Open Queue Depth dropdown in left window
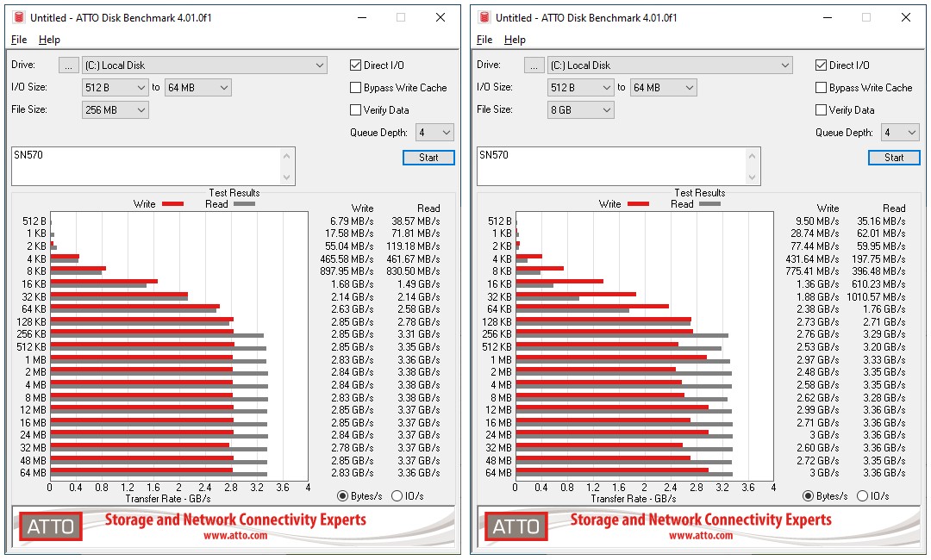This screenshot has width=931, height=560. point(435,133)
